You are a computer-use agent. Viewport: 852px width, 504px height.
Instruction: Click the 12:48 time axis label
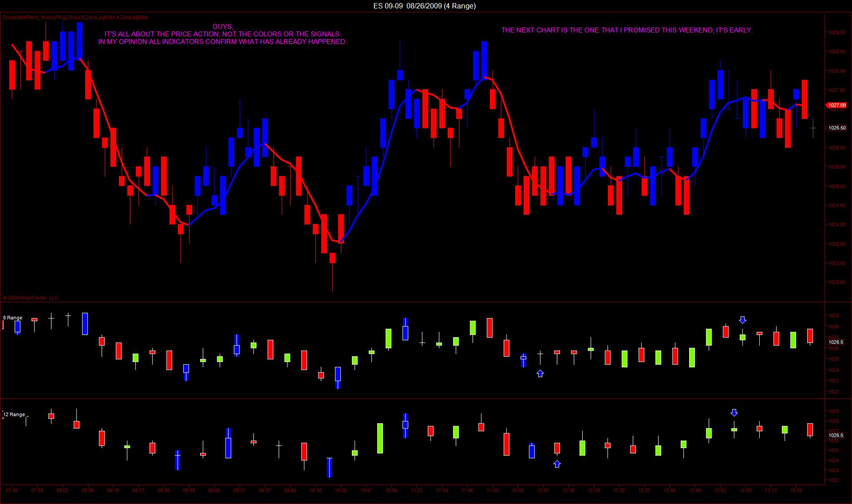pyautogui.click(x=695, y=490)
